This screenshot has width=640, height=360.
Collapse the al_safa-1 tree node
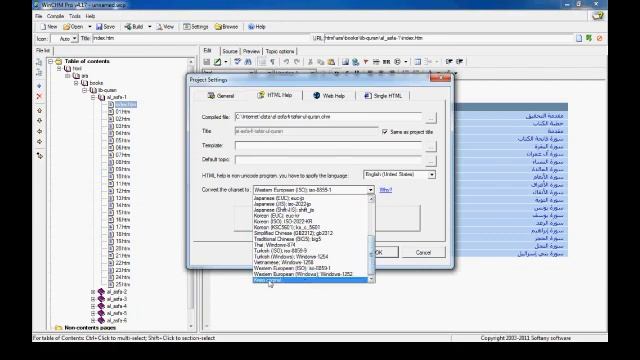93,98
